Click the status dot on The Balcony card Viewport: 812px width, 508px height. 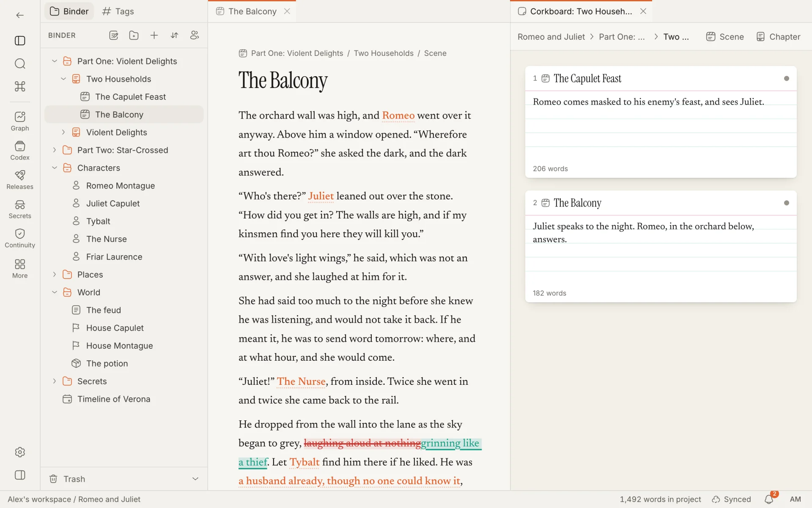(x=787, y=203)
